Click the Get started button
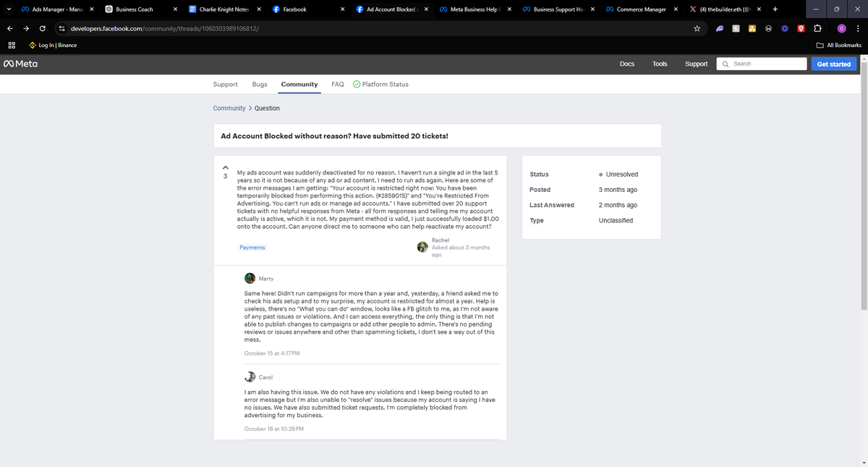Screen dimensions: 868x467 point(834,64)
